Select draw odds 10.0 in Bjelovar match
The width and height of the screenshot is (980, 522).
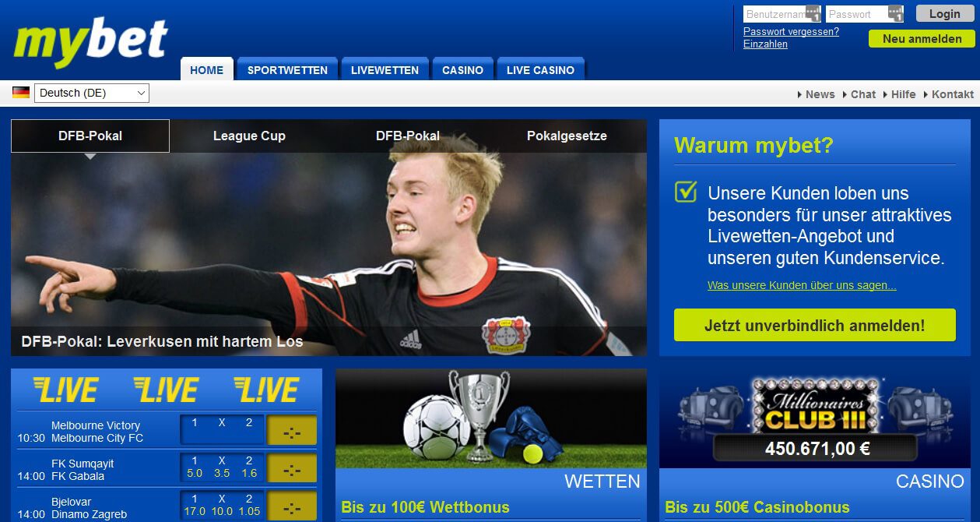pos(222,511)
